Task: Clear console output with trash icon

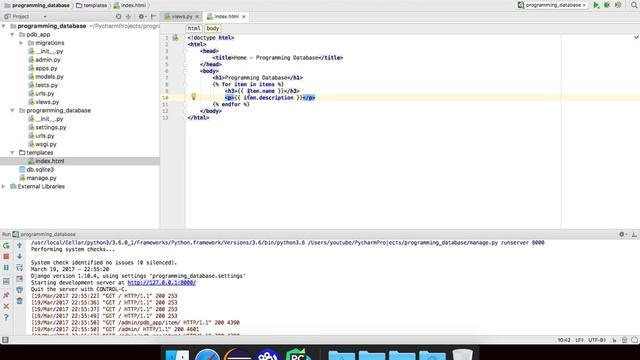Action: 19,301
